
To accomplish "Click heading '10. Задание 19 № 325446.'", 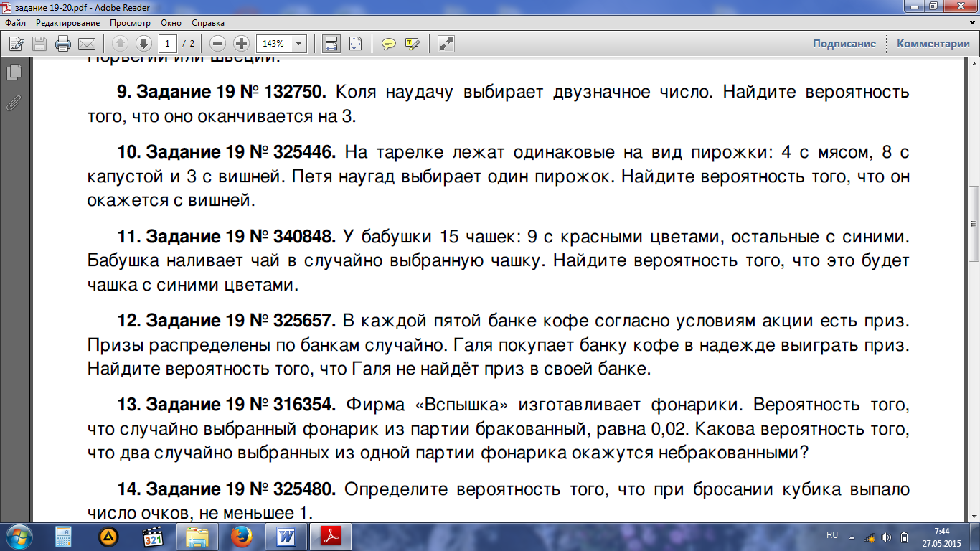I will 227,153.
